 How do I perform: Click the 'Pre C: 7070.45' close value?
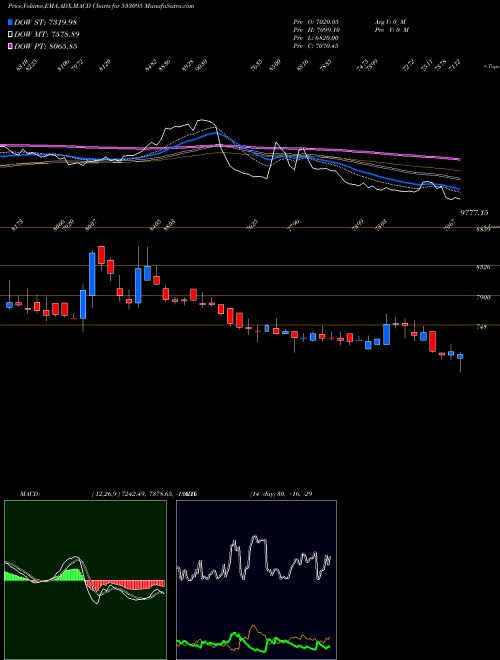(316, 46)
